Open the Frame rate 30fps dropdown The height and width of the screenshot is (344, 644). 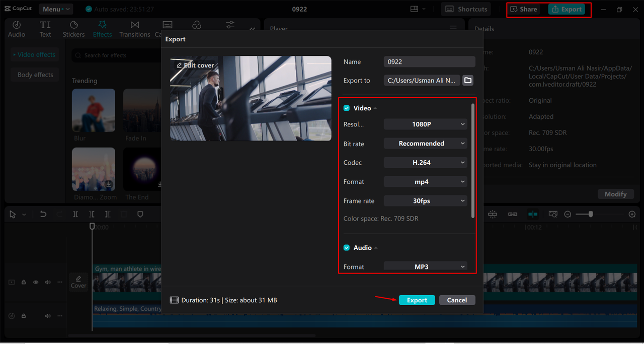point(425,200)
